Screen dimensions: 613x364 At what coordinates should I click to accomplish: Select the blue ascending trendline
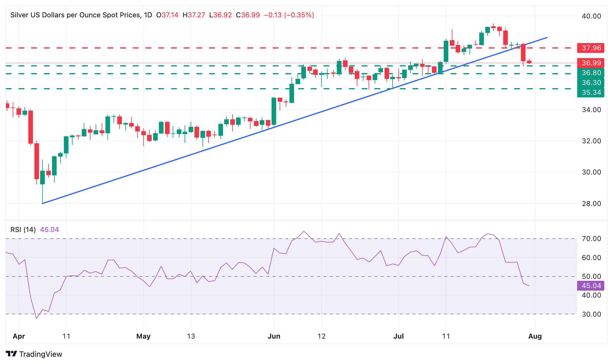click(295, 120)
